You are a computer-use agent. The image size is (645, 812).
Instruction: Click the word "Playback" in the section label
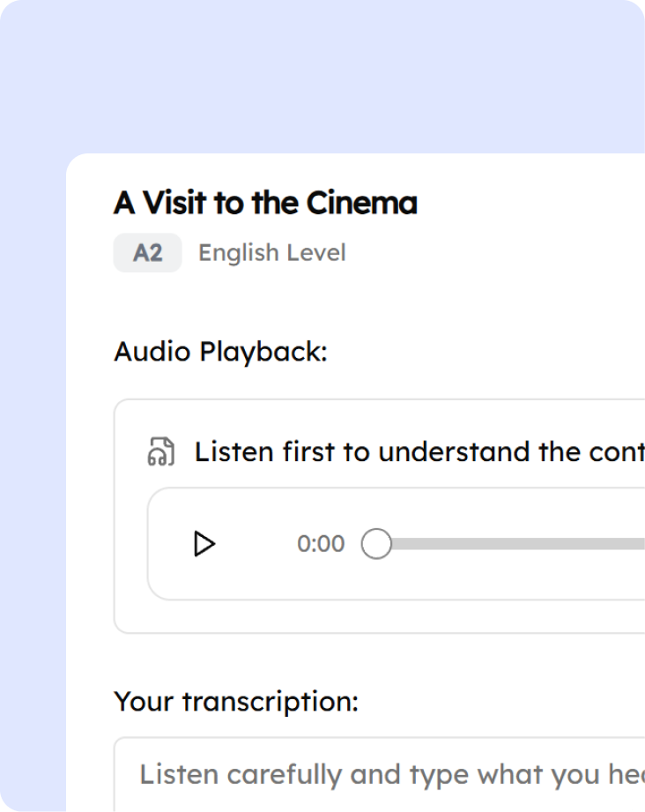click(263, 352)
